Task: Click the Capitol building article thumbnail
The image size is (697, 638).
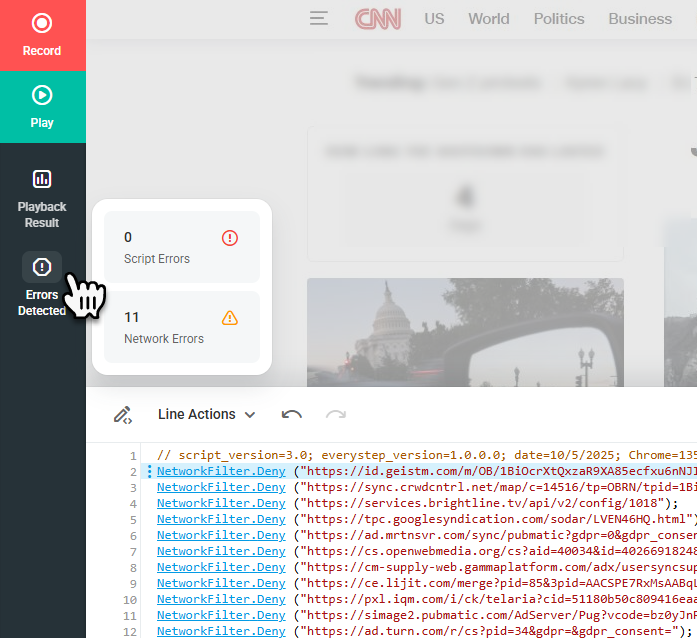Action: point(465,332)
